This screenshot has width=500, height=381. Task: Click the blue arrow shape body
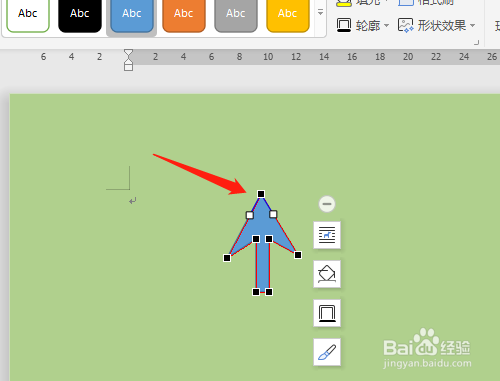coord(262,228)
